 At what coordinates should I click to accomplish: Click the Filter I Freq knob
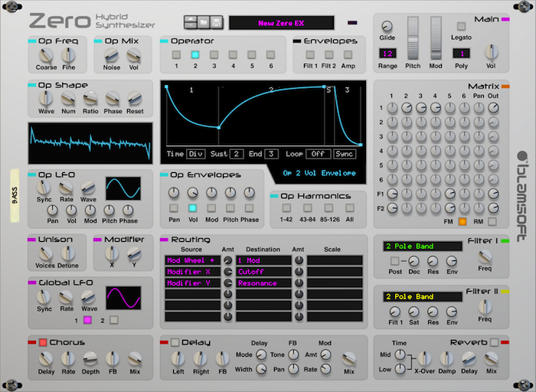(x=485, y=256)
